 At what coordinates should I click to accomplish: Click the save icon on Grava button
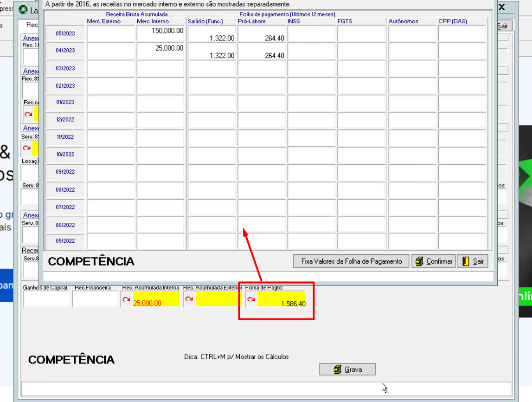337,370
